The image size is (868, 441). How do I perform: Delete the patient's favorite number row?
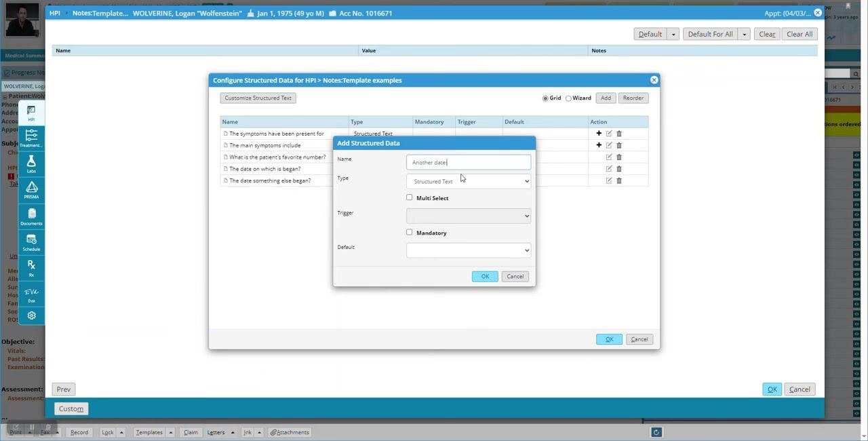coord(619,157)
